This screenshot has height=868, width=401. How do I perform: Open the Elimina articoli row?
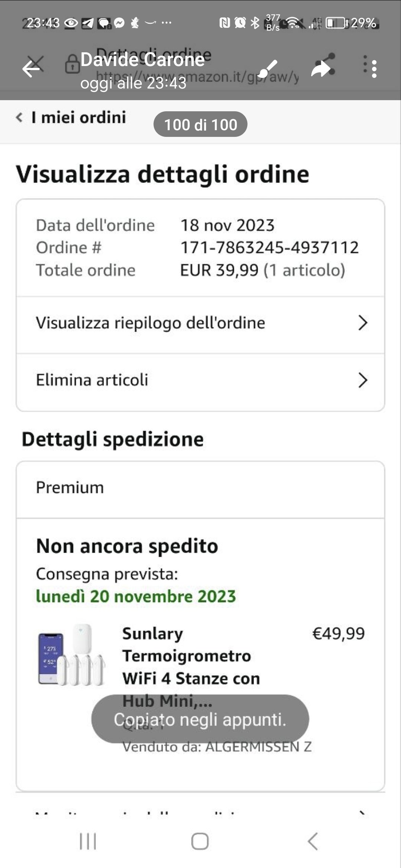[92, 380]
